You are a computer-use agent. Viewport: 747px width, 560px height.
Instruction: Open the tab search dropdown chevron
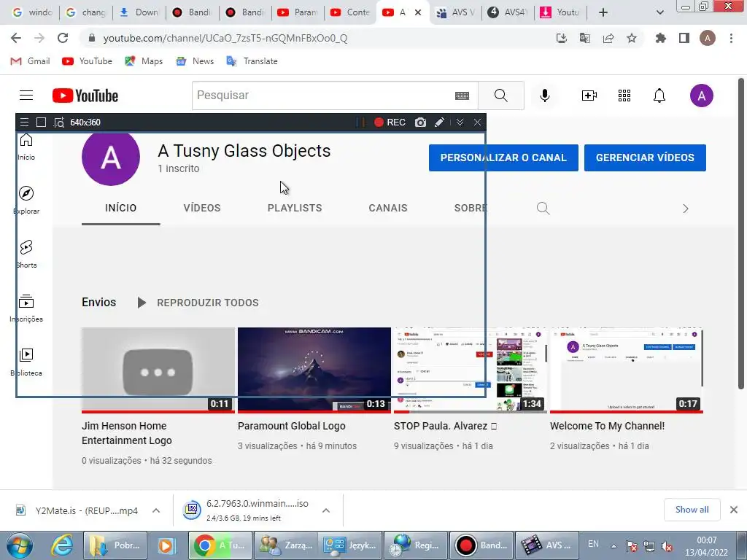tap(659, 12)
